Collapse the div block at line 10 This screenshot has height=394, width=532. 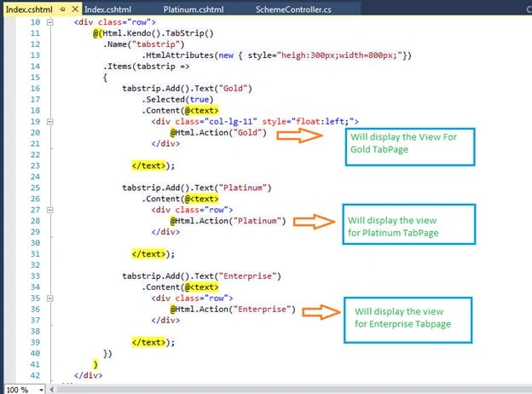(49, 22)
